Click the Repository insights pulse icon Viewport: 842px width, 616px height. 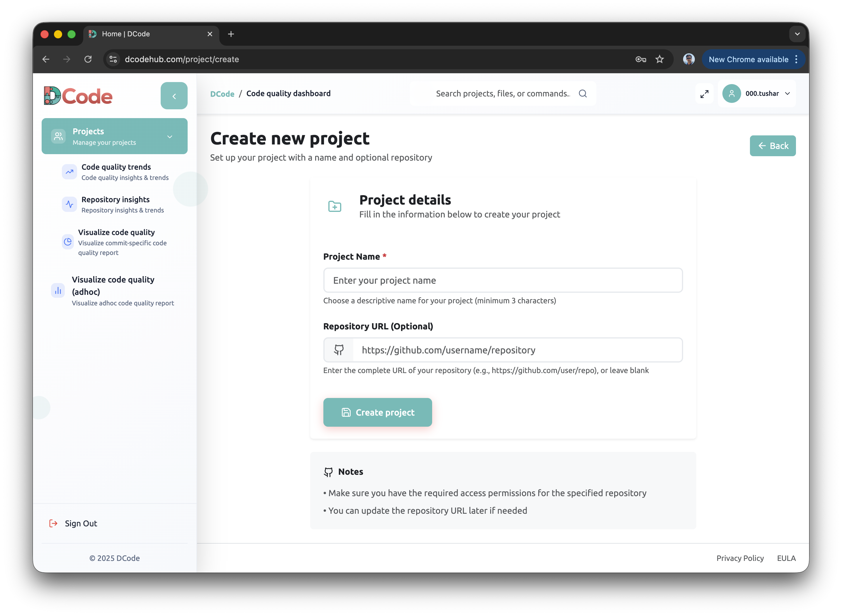(69, 204)
